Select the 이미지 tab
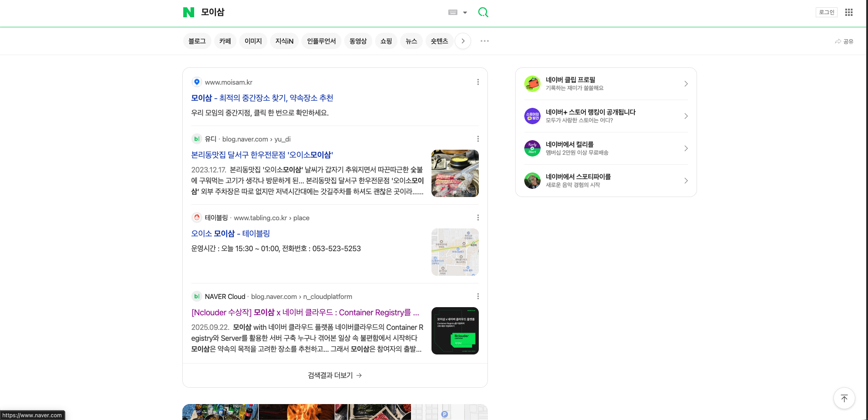The height and width of the screenshot is (420, 868). click(253, 41)
